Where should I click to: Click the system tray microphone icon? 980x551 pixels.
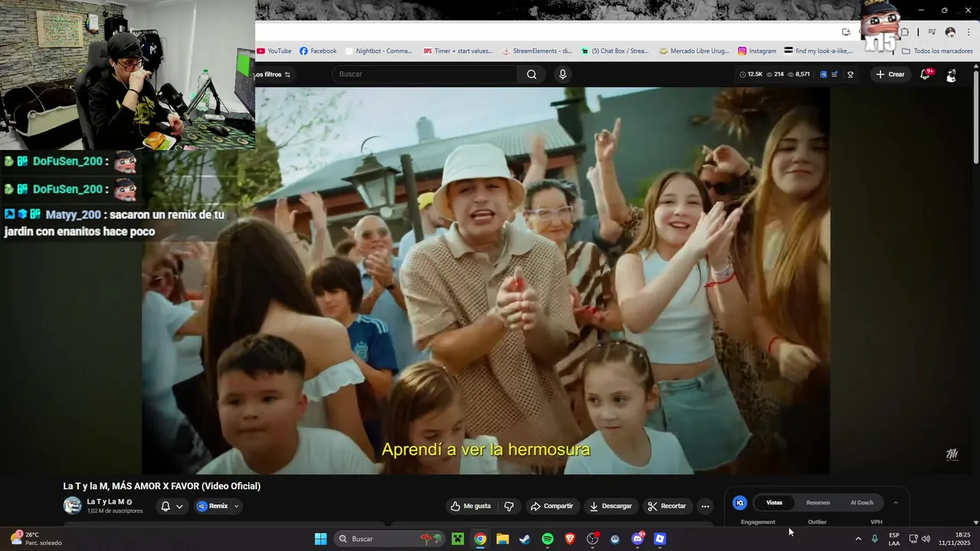coord(875,539)
